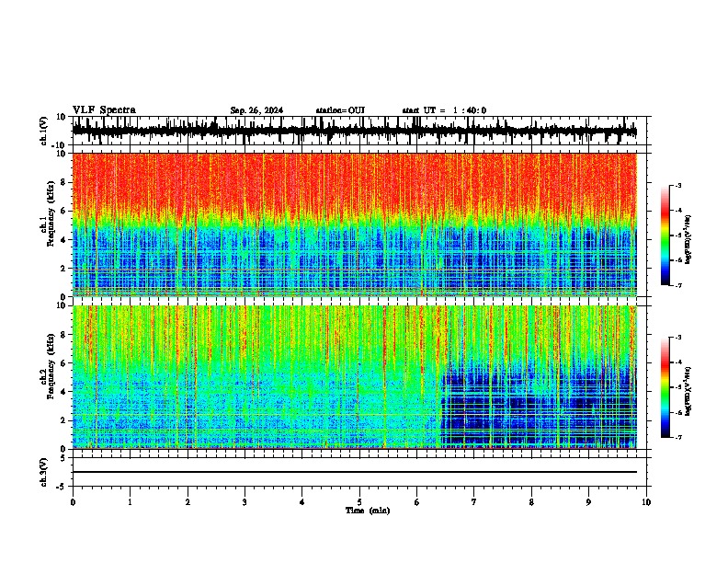Click the "-7" tick on ch.1 colorbar
The height and width of the screenshot is (563, 728).
pos(678,285)
